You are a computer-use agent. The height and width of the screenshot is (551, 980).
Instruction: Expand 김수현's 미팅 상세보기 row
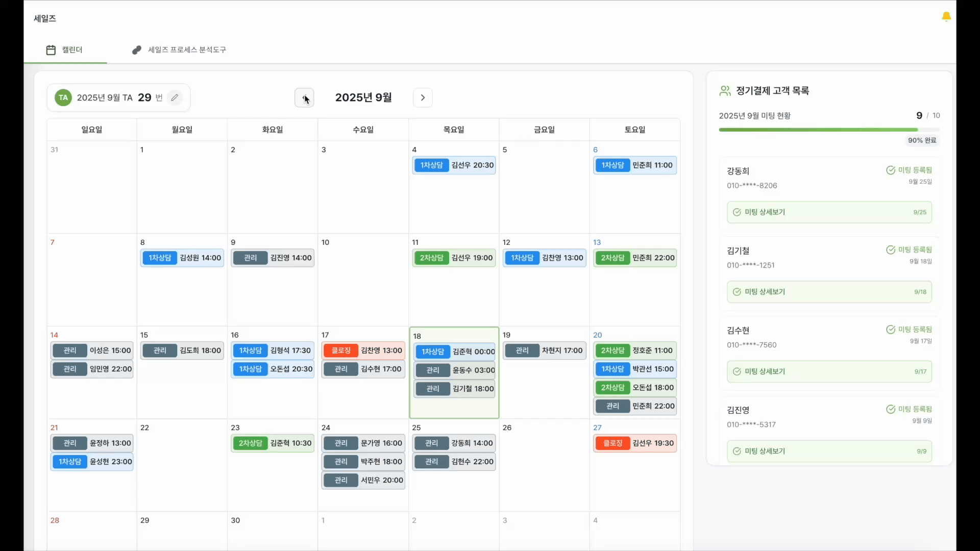[829, 371]
